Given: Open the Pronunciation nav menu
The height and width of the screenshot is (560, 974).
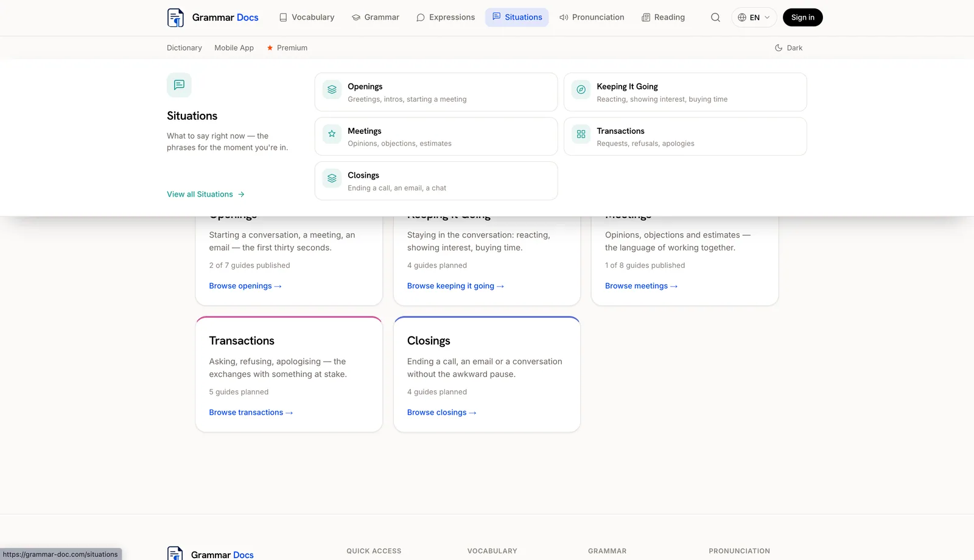Looking at the screenshot, I should 592,18.
